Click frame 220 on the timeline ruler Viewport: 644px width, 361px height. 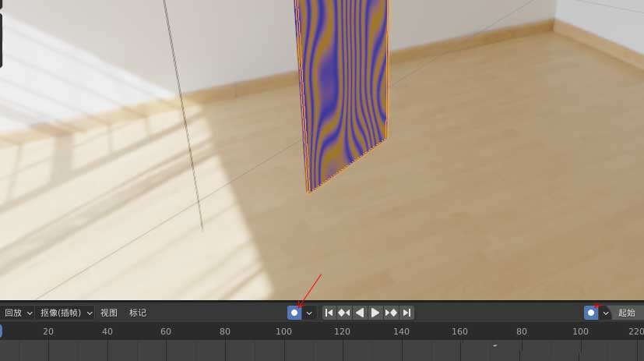click(x=635, y=331)
